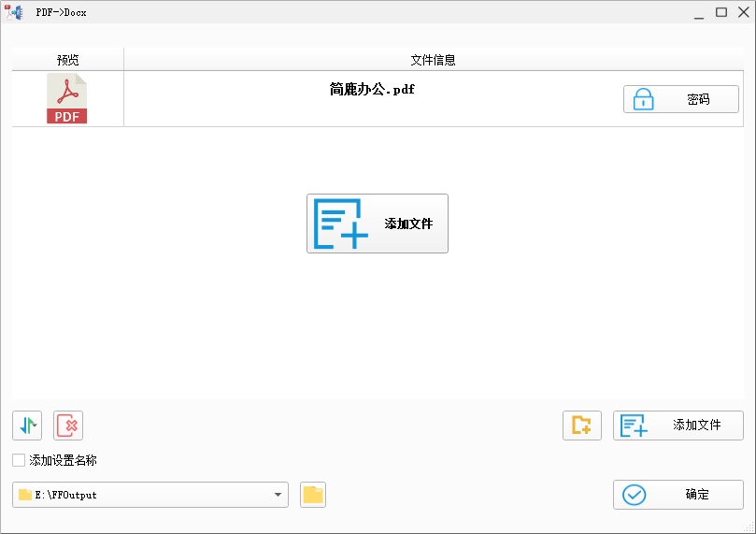Click the sort order arrows icon

[27, 426]
